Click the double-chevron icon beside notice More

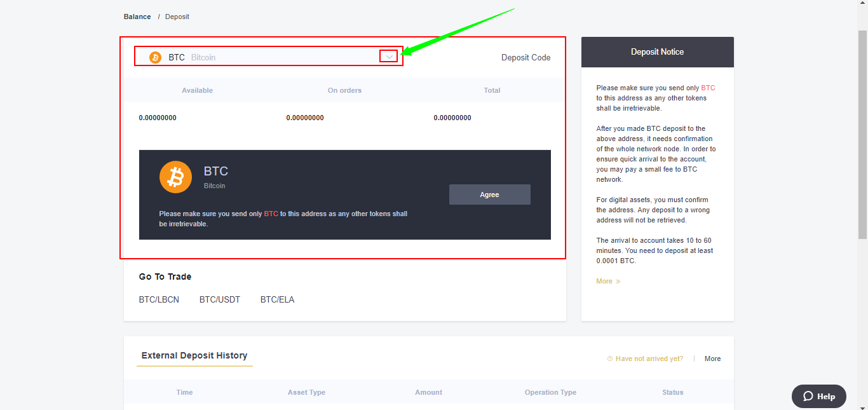[618, 281]
